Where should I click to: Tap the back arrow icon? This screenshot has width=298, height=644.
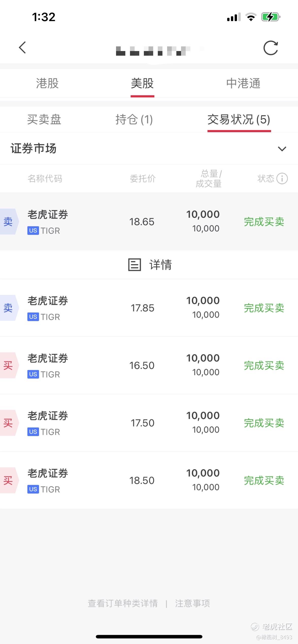[x=22, y=47]
